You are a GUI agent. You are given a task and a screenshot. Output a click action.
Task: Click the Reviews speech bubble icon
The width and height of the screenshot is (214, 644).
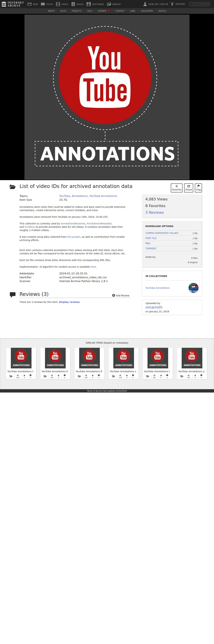click(12, 295)
